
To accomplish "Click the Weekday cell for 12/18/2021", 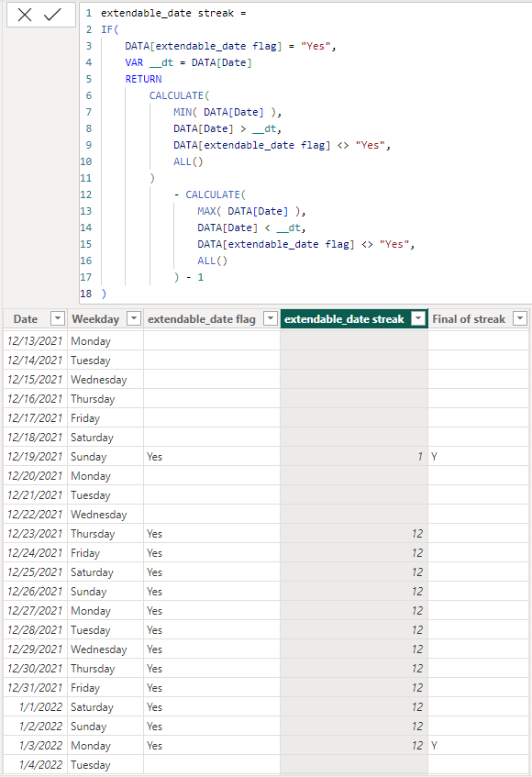I will (105, 437).
